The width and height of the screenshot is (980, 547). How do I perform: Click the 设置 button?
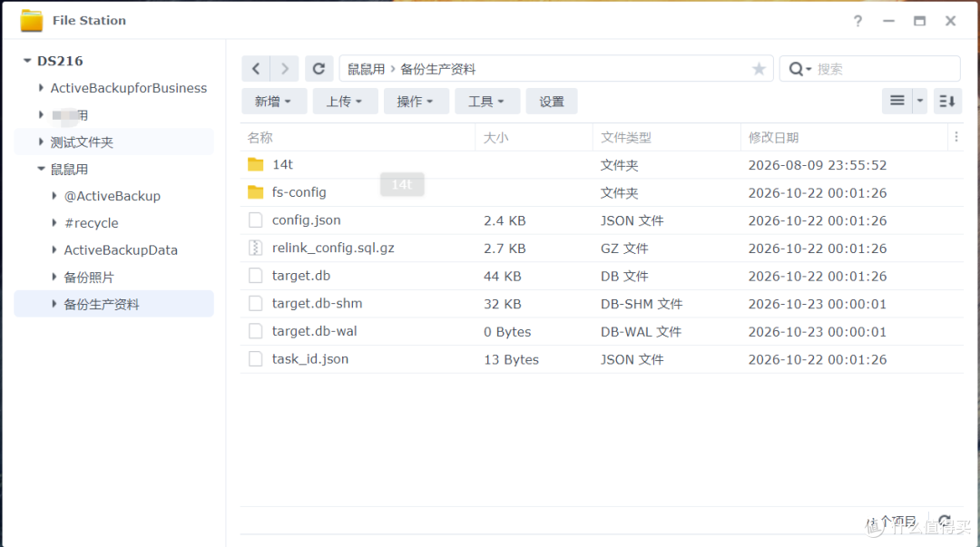tap(552, 102)
